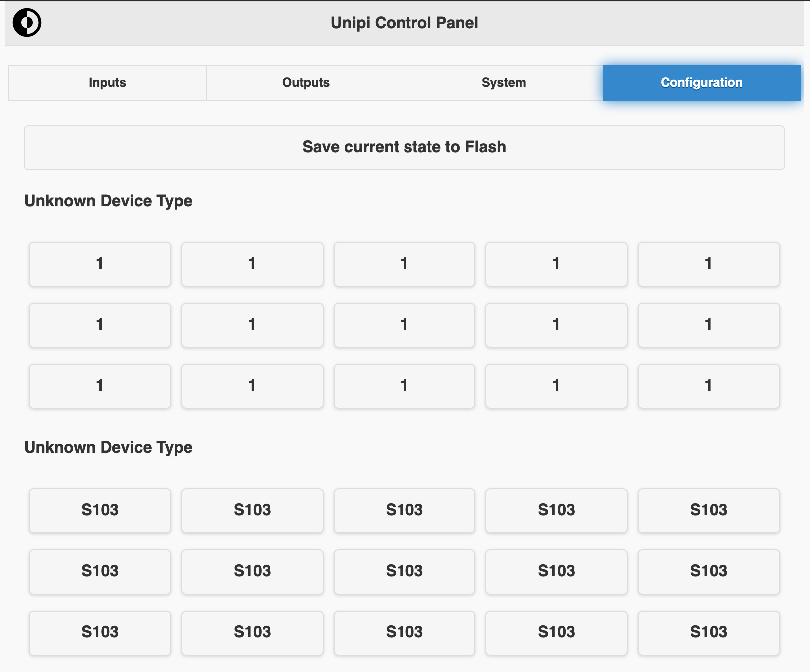
Task: Click the Unipi logo icon
Action: pos(27,23)
